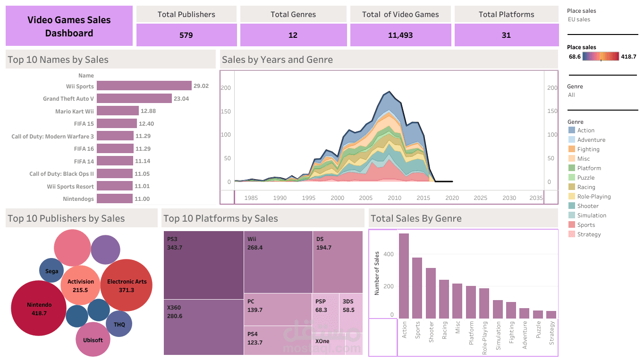Click the FIFA 14 sales bar

pos(115,161)
